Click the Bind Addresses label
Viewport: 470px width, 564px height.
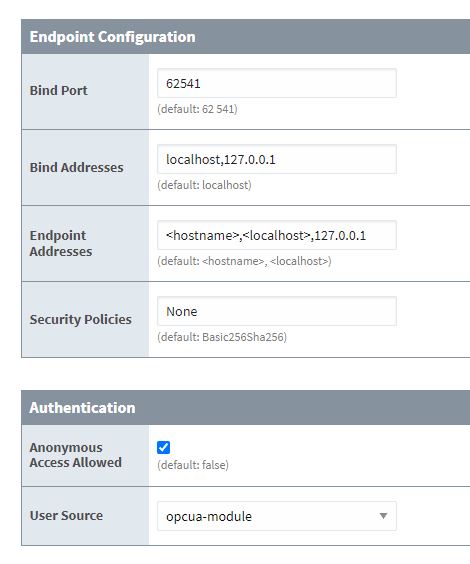coord(76,167)
